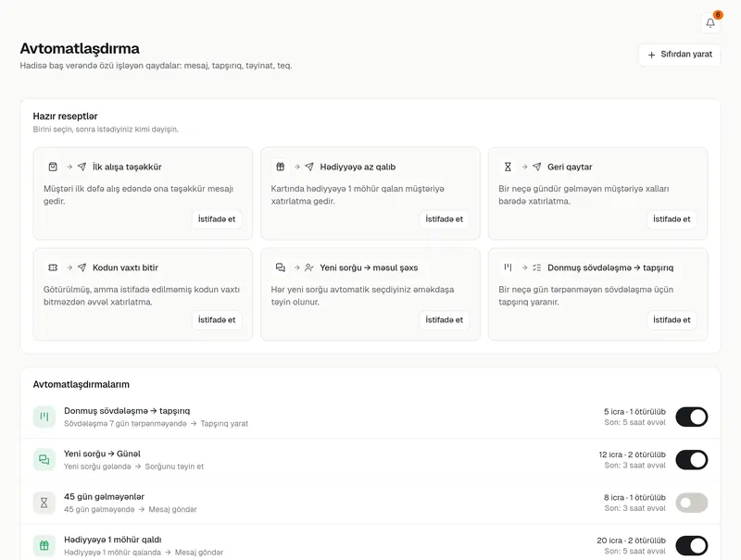The width and height of the screenshot is (741, 560).
Task: Open the notifications bell
Action: (710, 22)
